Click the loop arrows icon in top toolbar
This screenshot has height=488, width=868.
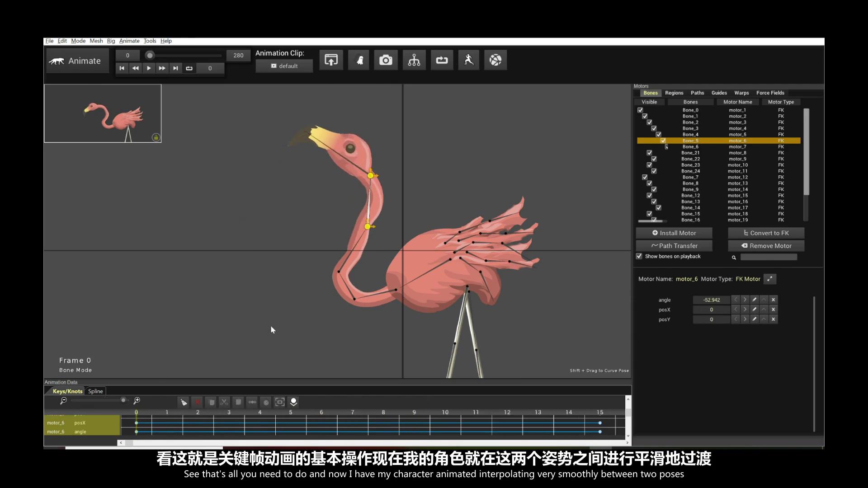pos(442,60)
